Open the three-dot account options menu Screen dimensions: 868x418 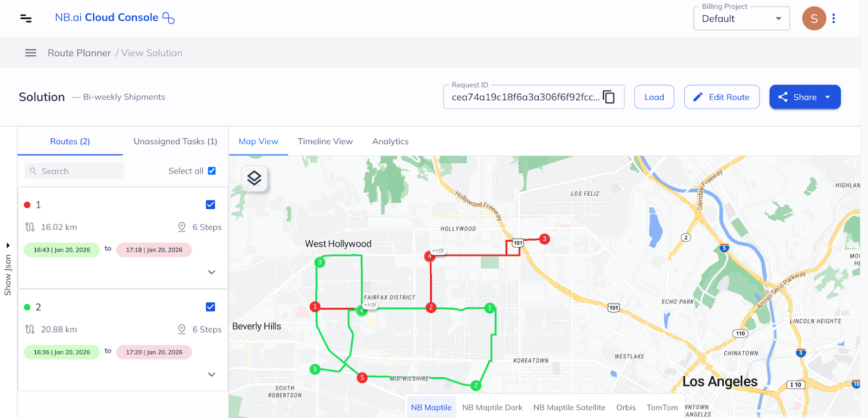(x=834, y=18)
